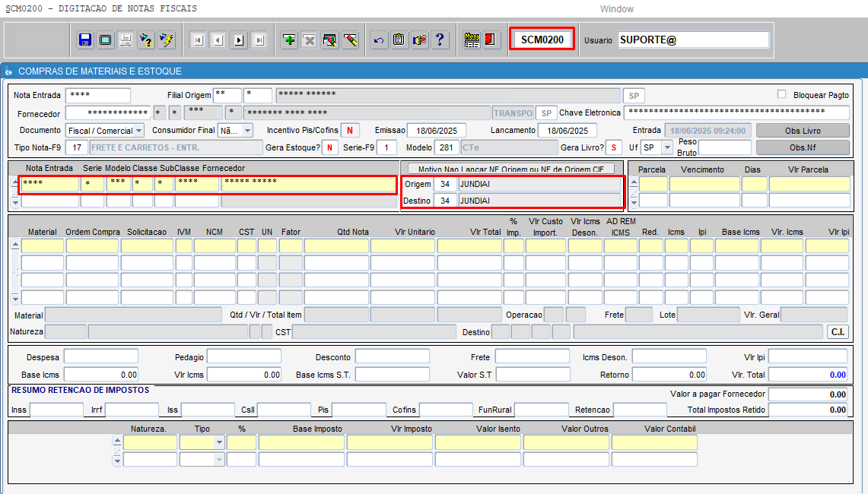
Task: Open the Uf SP dropdown
Action: click(x=667, y=147)
